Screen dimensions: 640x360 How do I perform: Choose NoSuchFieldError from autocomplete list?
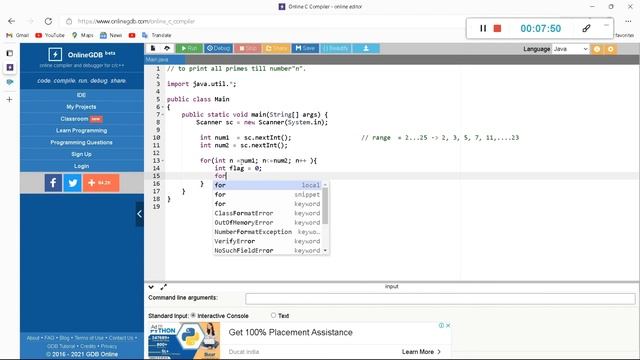267,251
